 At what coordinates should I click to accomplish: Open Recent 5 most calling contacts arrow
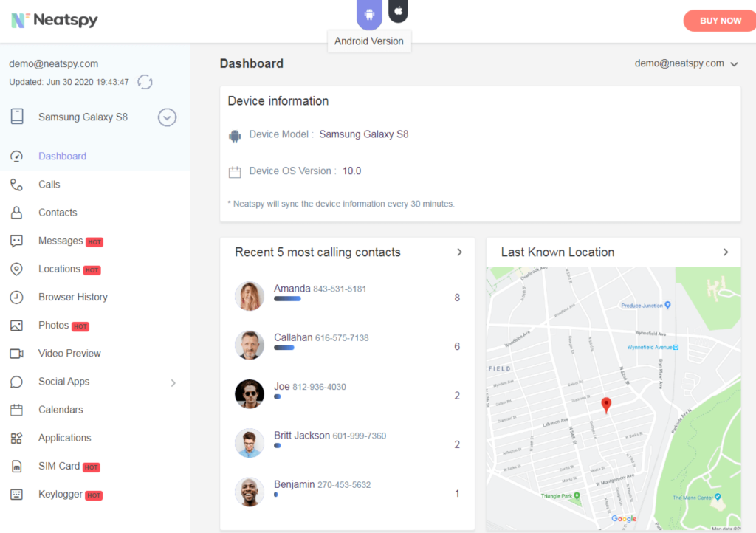pyautogui.click(x=459, y=252)
